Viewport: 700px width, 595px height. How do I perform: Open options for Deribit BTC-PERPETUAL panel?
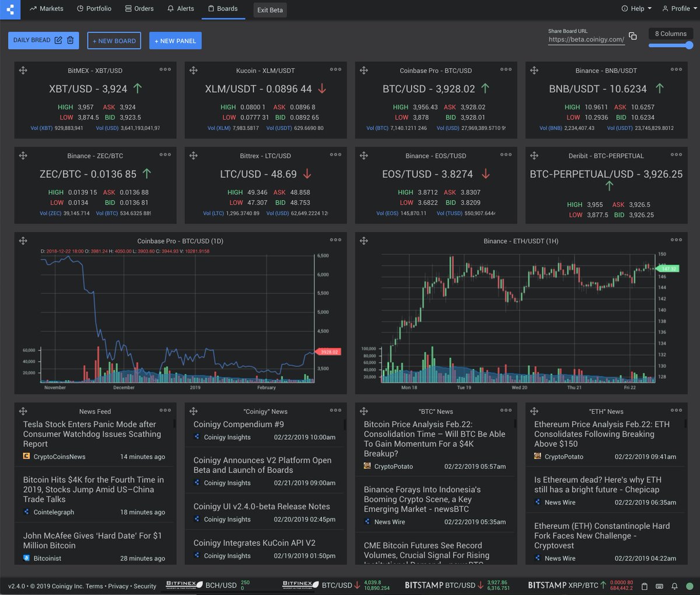click(676, 155)
